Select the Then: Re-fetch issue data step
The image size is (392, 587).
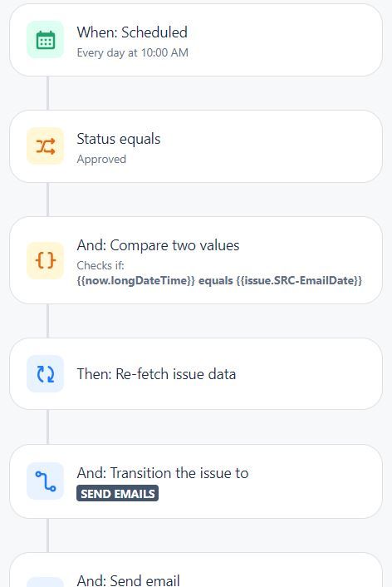pyautogui.click(x=196, y=373)
